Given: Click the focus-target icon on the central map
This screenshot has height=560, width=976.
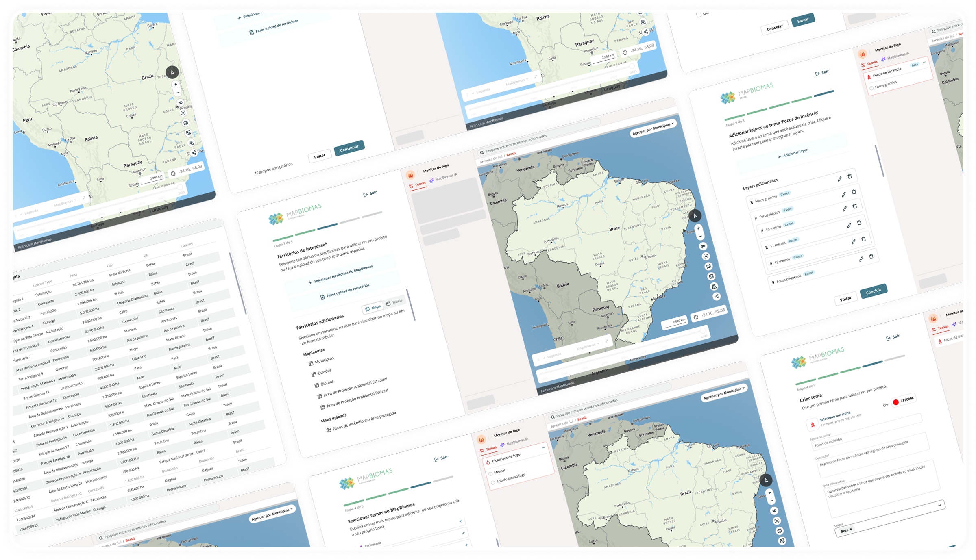Looking at the screenshot, I should tap(706, 256).
